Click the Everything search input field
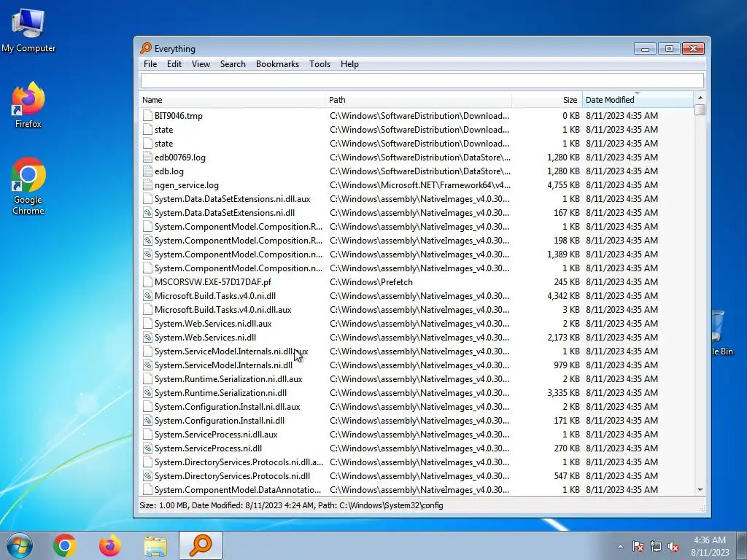 click(x=422, y=80)
